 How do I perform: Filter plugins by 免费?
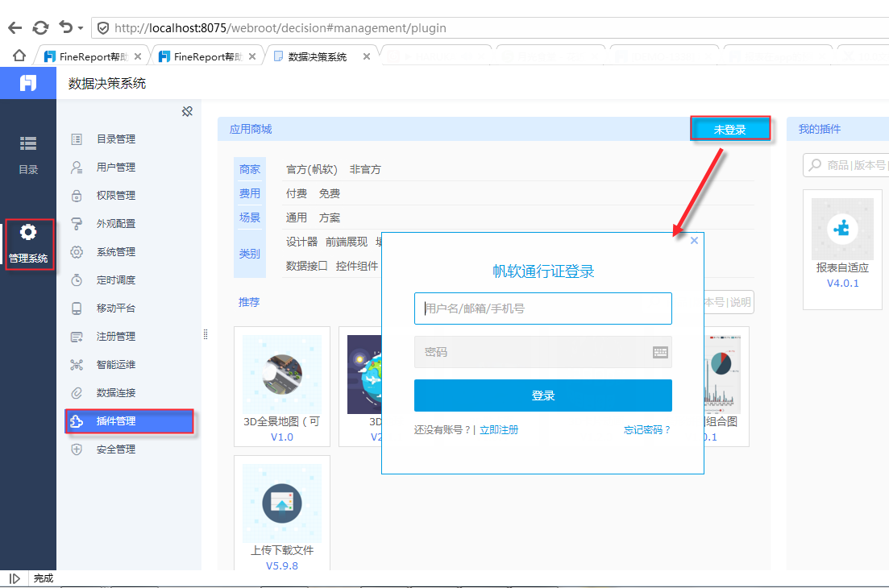pos(330,194)
